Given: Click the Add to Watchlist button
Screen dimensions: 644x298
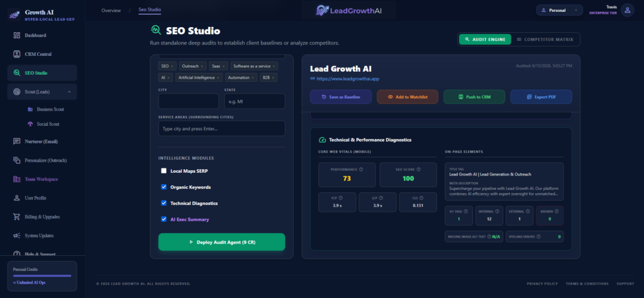Looking at the screenshot, I should tap(408, 97).
